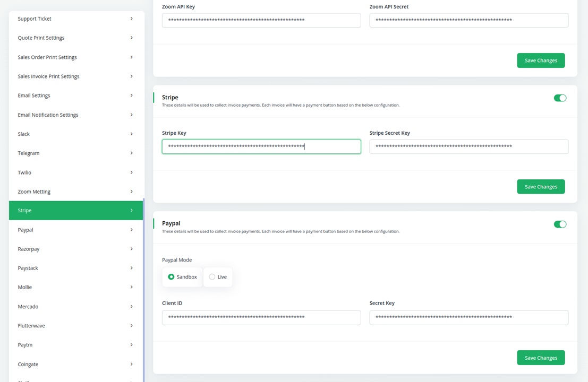Focus the Zoom API Key field
The image size is (588, 382).
(x=261, y=20)
